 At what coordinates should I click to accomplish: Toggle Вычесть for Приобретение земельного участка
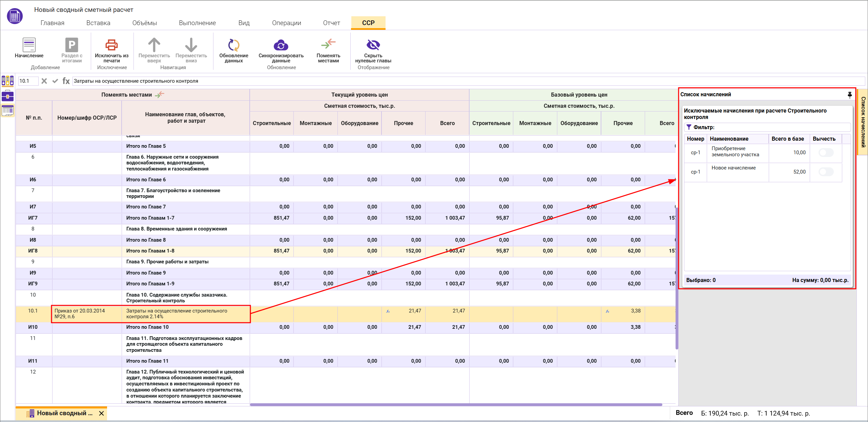[x=826, y=153]
